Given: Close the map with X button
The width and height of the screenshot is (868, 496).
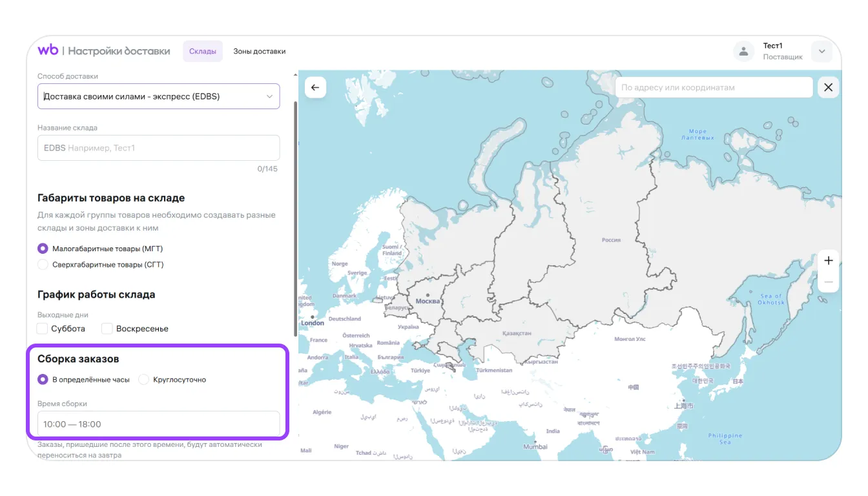Looking at the screenshot, I should coord(828,88).
